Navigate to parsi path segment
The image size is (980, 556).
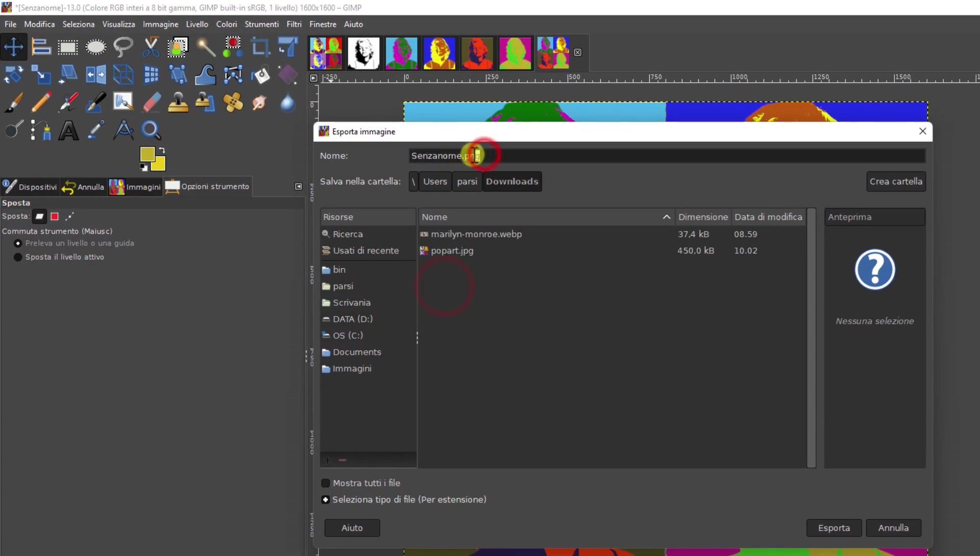tap(467, 182)
